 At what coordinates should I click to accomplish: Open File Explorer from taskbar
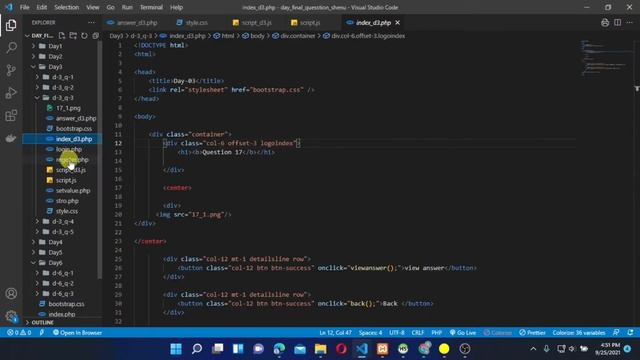[x=320, y=349]
